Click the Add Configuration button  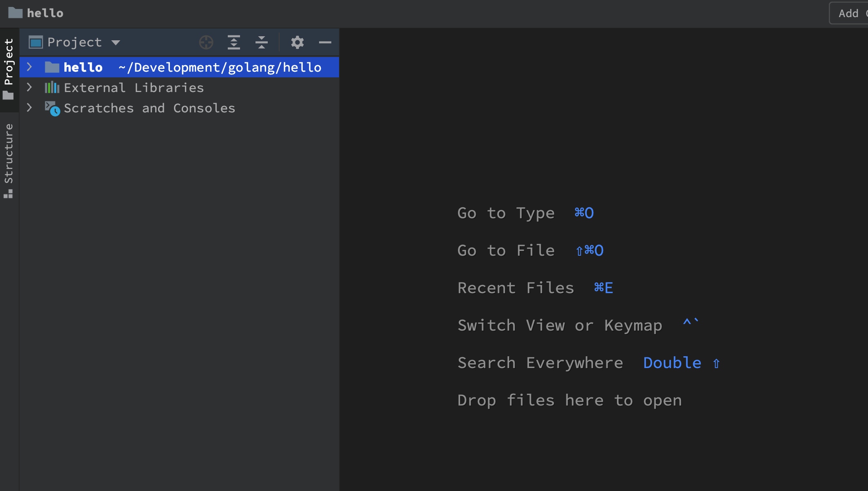click(849, 13)
